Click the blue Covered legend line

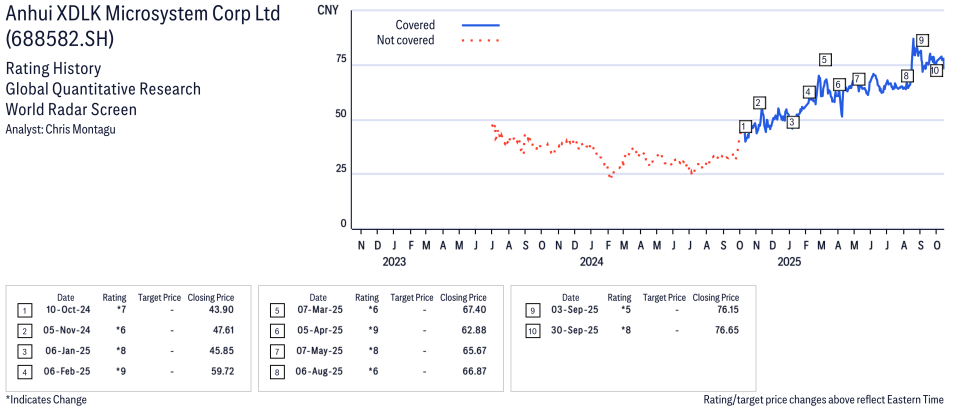(x=480, y=25)
